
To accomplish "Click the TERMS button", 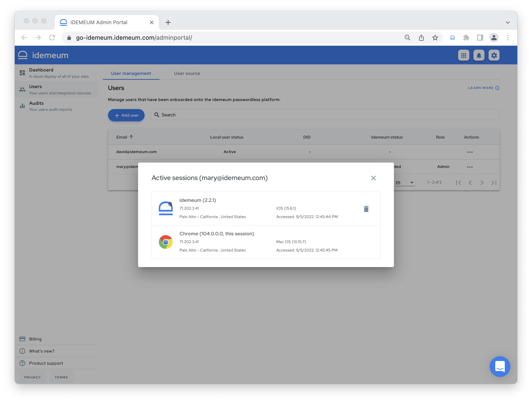I will pyautogui.click(x=61, y=377).
